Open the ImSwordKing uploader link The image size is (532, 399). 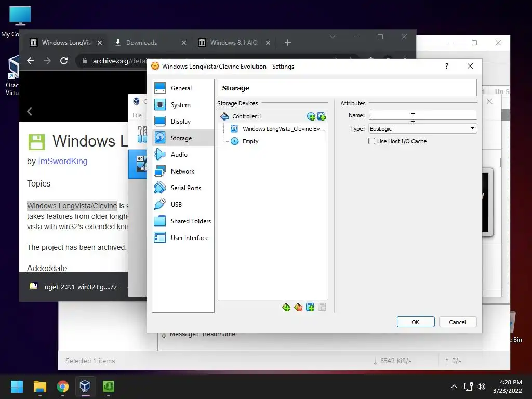pyautogui.click(x=63, y=162)
